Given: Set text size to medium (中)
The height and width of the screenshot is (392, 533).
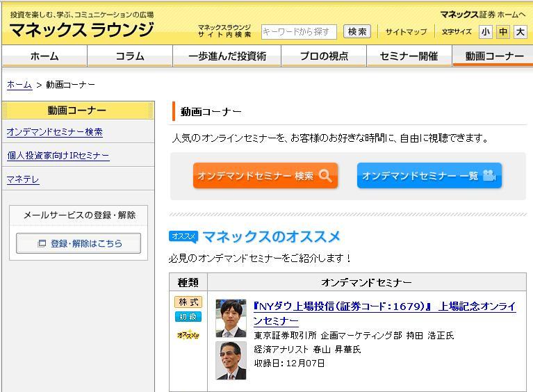Looking at the screenshot, I should (502, 32).
